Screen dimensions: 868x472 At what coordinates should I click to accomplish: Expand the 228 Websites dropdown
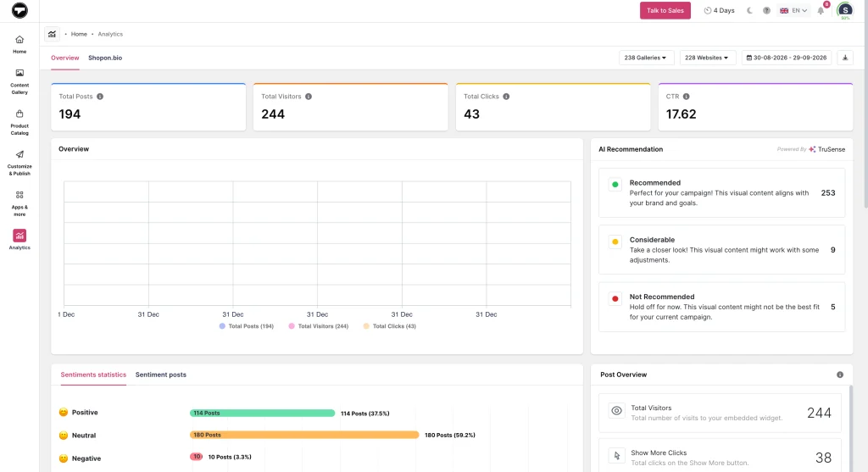click(706, 58)
